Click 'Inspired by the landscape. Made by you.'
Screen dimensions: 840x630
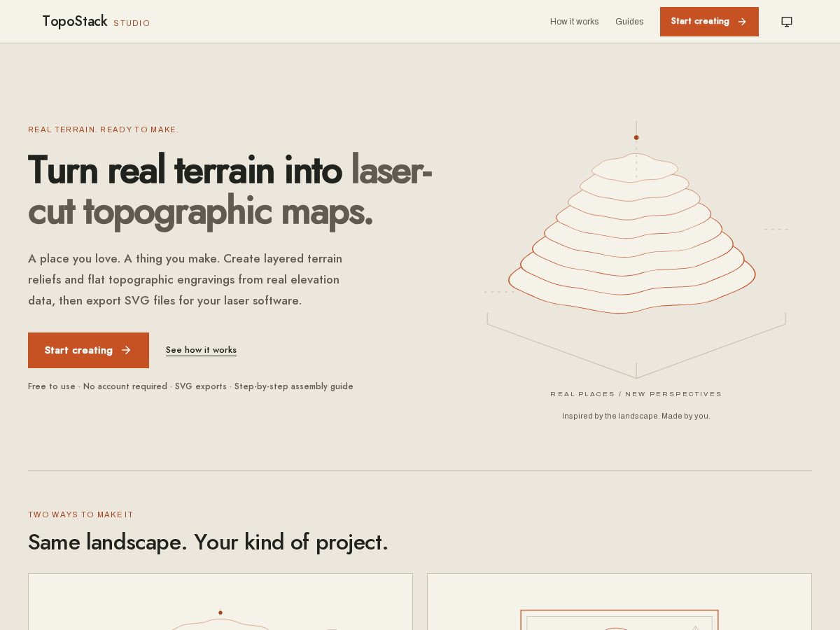pos(636,416)
